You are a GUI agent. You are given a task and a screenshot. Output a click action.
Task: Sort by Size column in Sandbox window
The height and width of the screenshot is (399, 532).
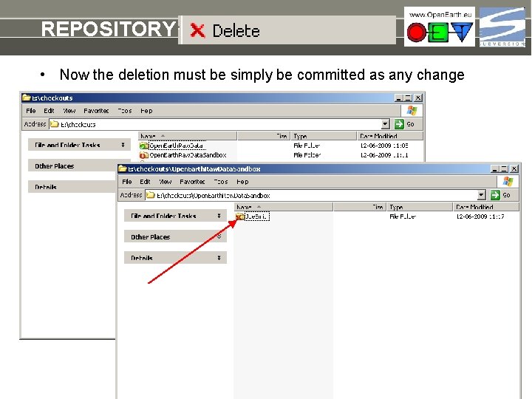(360, 207)
